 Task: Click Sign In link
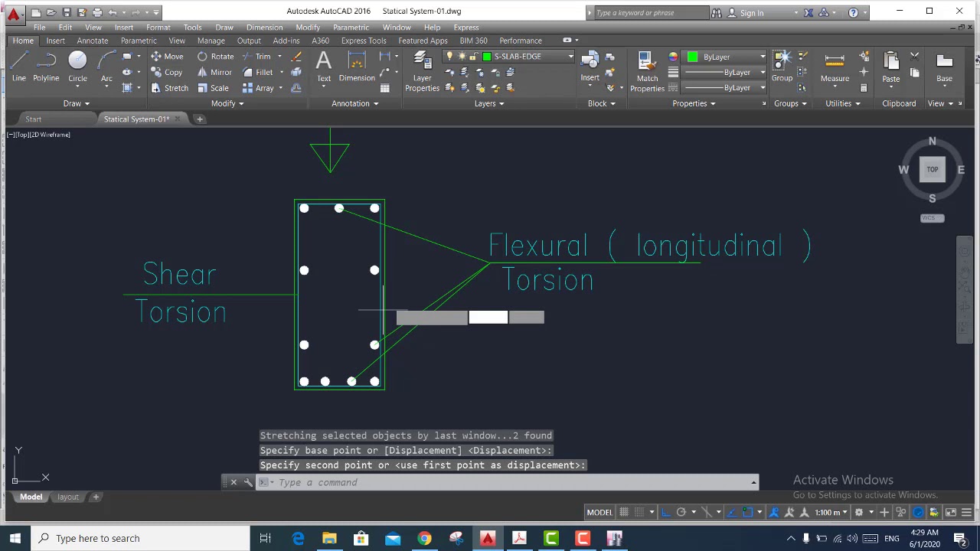(751, 13)
